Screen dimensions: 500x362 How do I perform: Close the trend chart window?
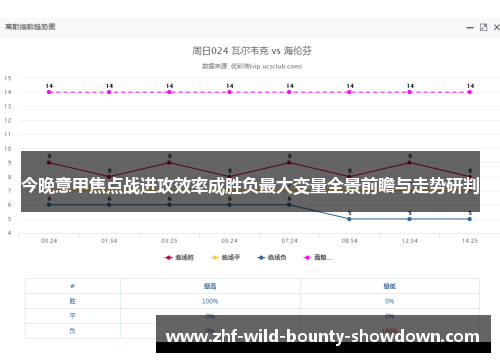click(x=496, y=27)
